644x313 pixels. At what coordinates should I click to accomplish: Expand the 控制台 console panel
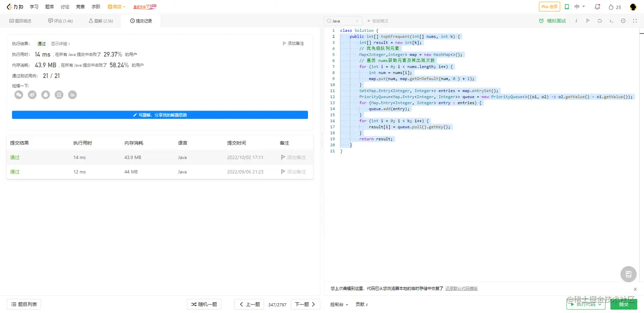tap(339, 304)
